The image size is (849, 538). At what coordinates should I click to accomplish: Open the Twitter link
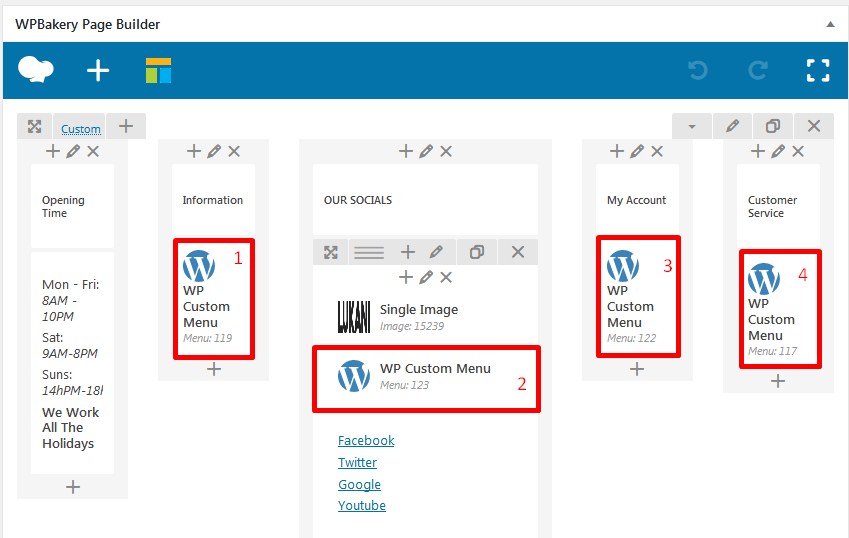coord(357,463)
